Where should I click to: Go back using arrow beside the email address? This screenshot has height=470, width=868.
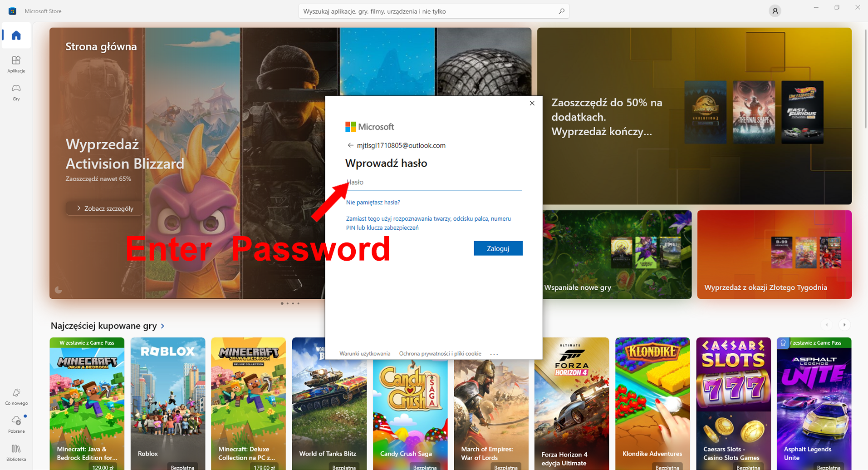pyautogui.click(x=350, y=145)
